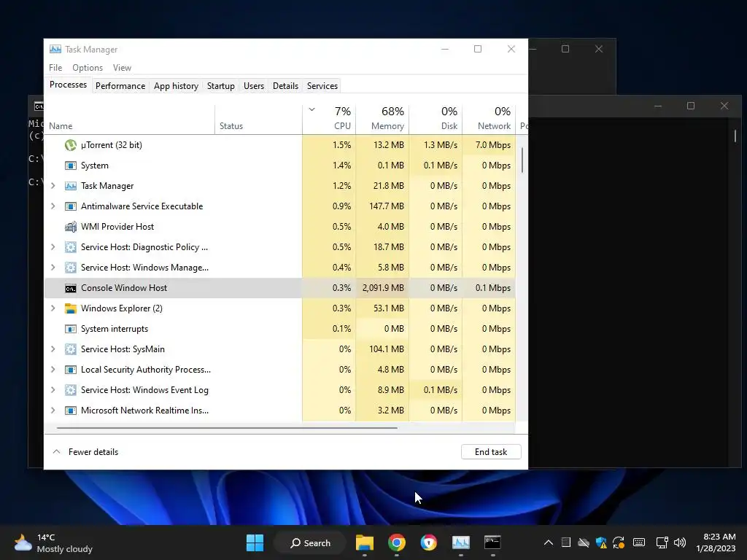747x560 pixels.
Task: Expand Service Host: Windows Event Log group
Action: 53,391
